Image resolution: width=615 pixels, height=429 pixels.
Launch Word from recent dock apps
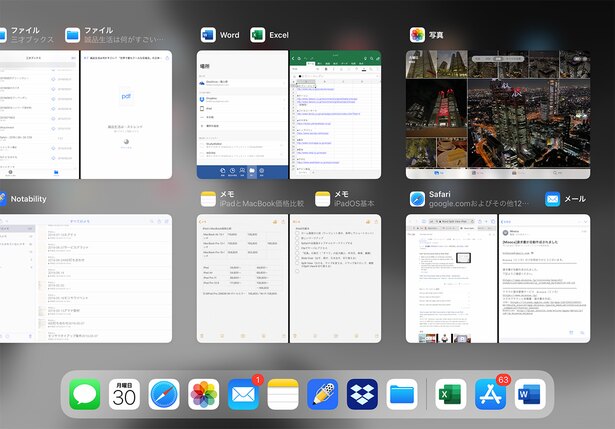click(x=530, y=394)
